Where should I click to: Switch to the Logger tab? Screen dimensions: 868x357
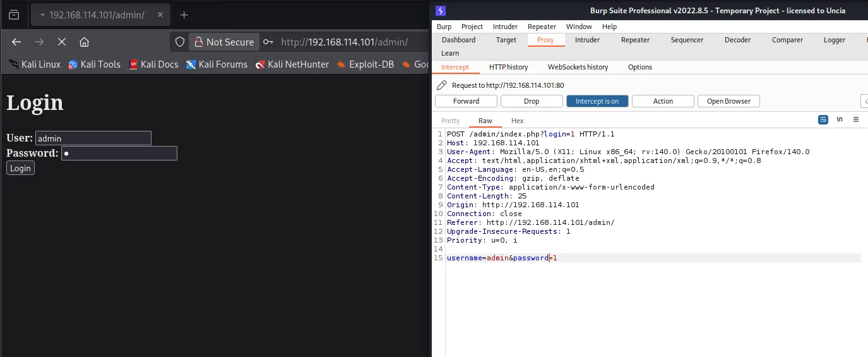(835, 40)
